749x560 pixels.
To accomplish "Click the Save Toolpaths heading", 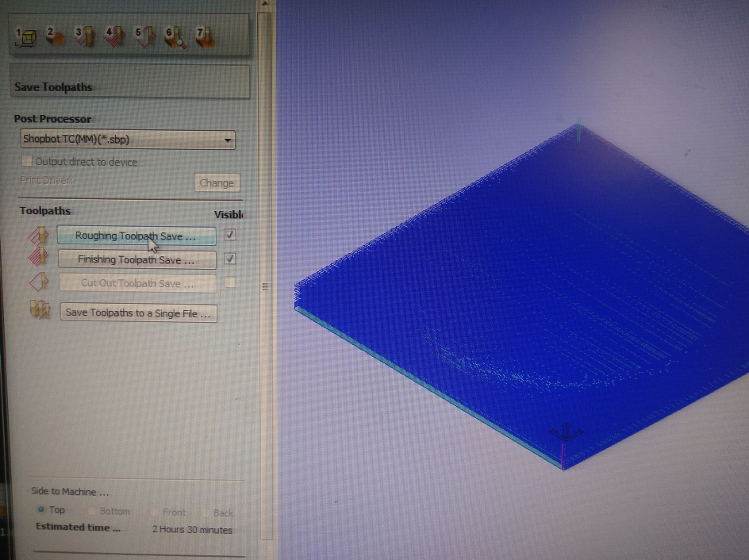I will (x=53, y=87).
